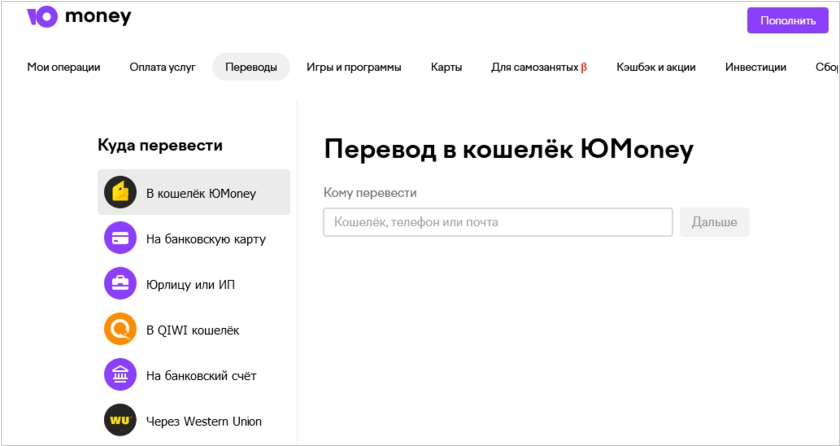Image resolution: width=840 pixels, height=446 pixels.
Task: Choose На банковскую карту option
Action: 194,238
